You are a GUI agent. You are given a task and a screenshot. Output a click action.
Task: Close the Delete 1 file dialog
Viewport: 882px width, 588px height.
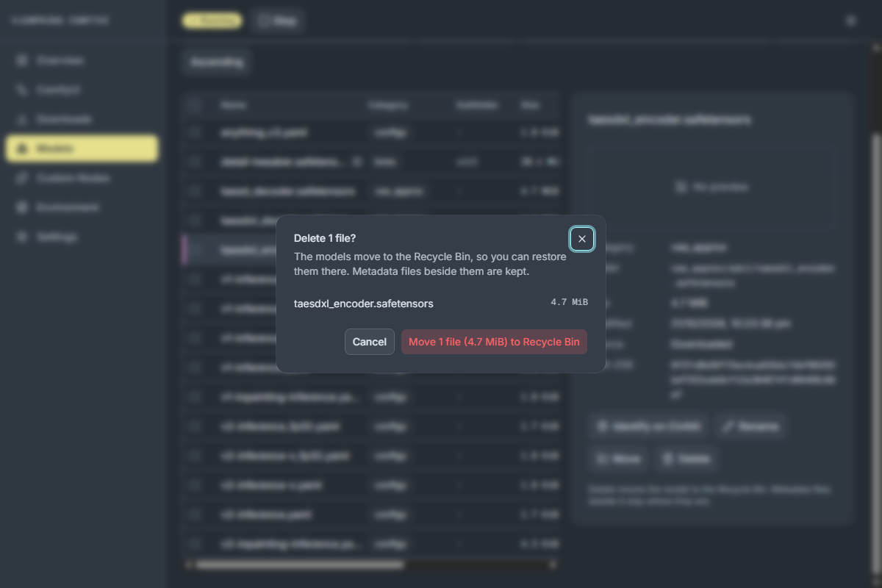point(582,239)
